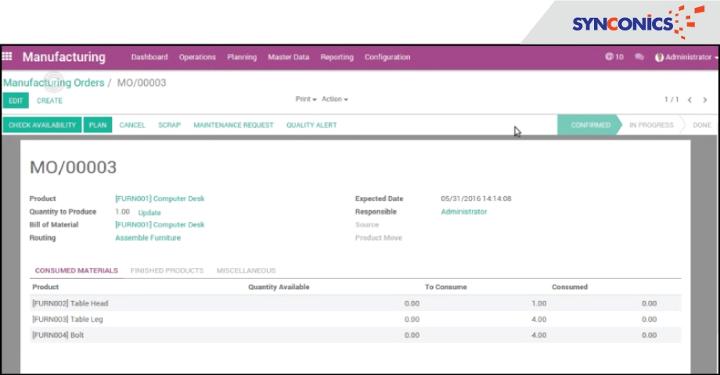Screen dimensions: 720x375
Task: Click the Scrap button
Action: [169, 125]
